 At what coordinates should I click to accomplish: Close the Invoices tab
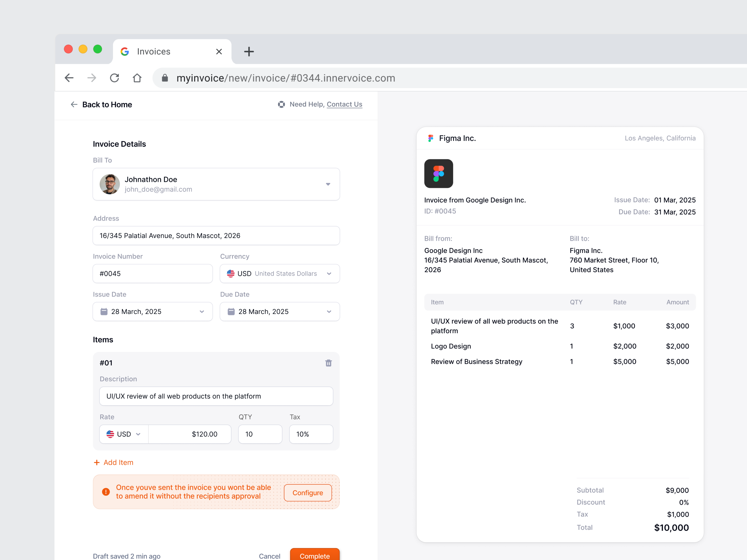[219, 52]
